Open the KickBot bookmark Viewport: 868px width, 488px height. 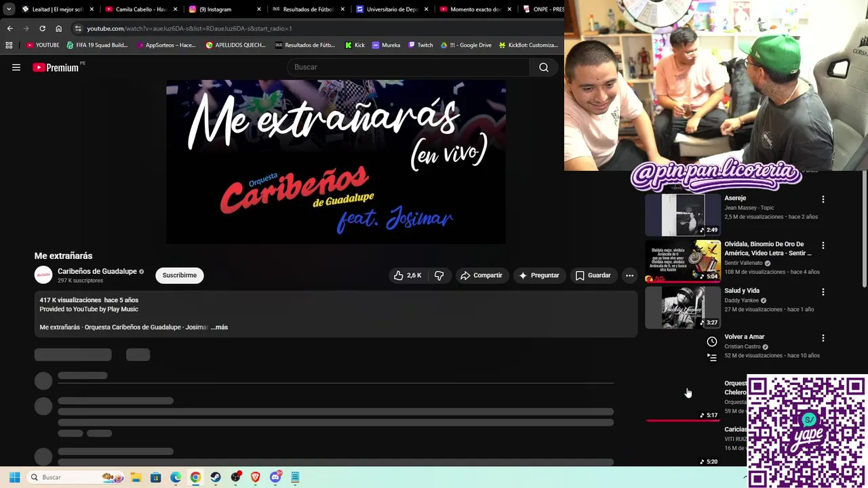point(528,45)
